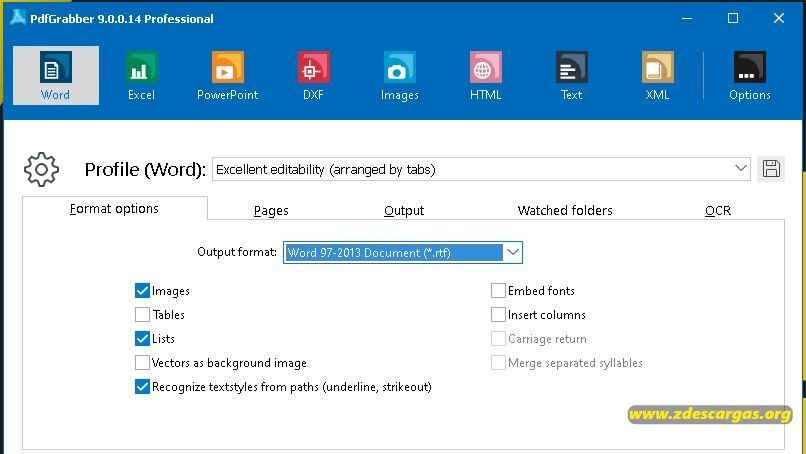
Task: Click the Profile (Word) label text
Action: click(x=145, y=169)
